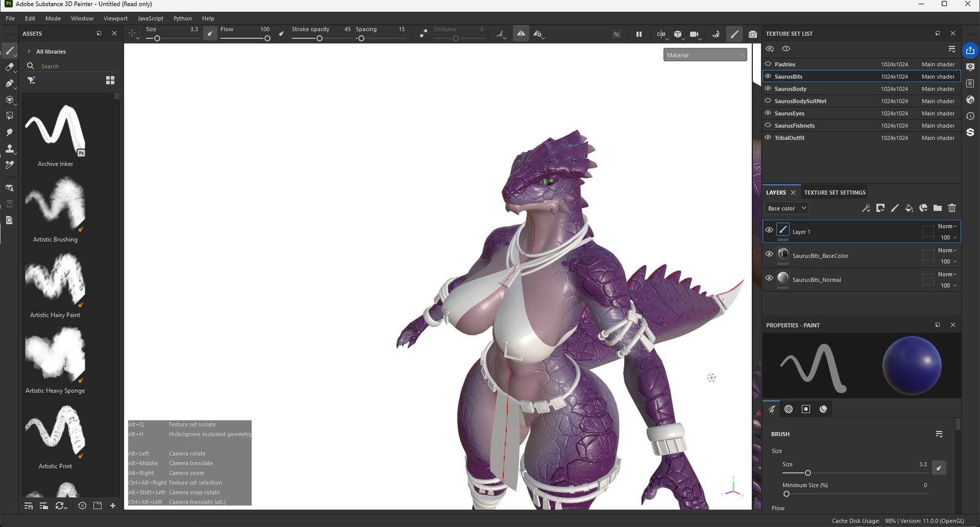Click the blue export textures icon
The image size is (980, 527).
point(970,50)
